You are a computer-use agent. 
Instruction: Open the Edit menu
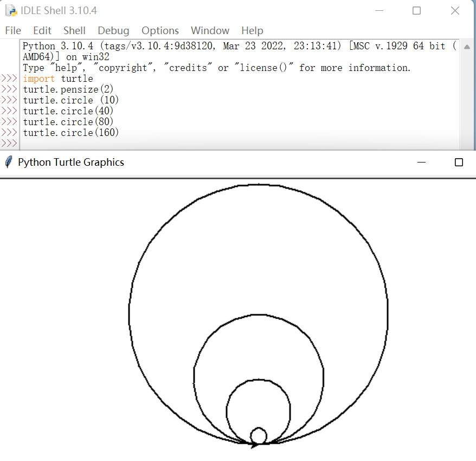(x=42, y=30)
